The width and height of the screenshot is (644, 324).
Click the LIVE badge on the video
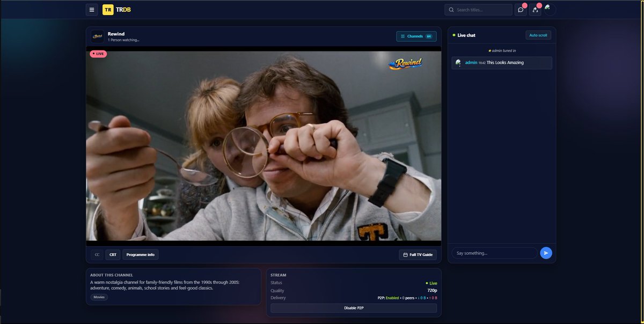point(98,54)
